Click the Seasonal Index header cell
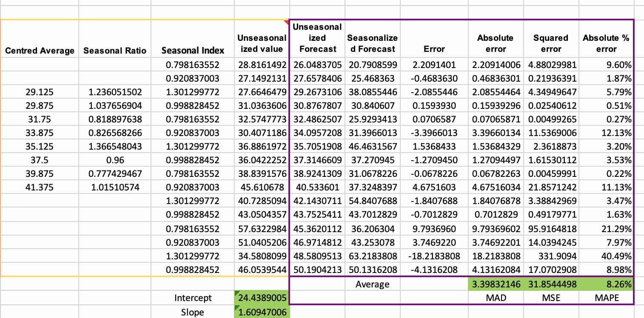Screen dimensions: 644x318 pos(192,51)
